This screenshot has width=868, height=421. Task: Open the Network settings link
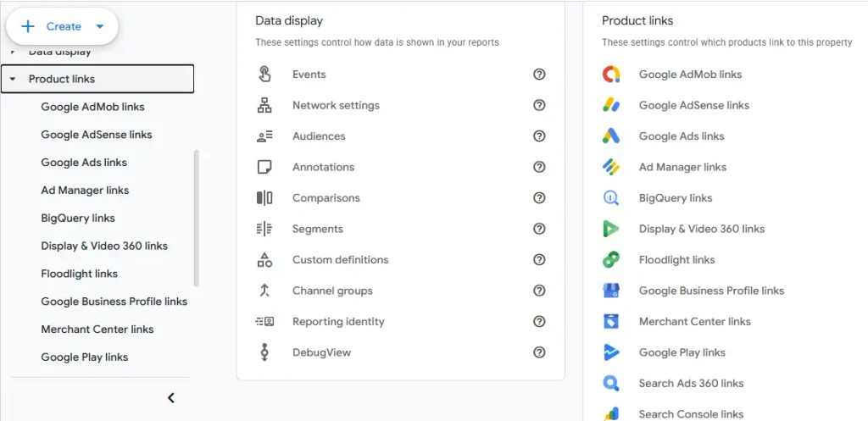pos(336,105)
